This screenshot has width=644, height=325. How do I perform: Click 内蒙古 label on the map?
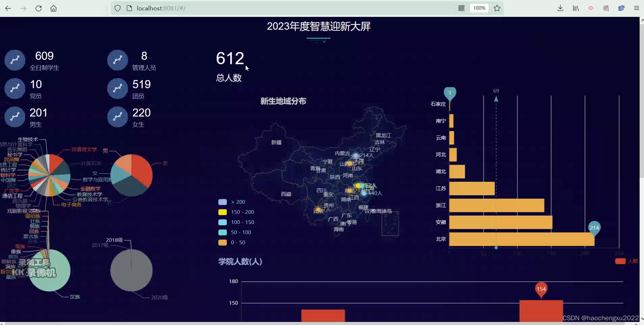coord(342,153)
